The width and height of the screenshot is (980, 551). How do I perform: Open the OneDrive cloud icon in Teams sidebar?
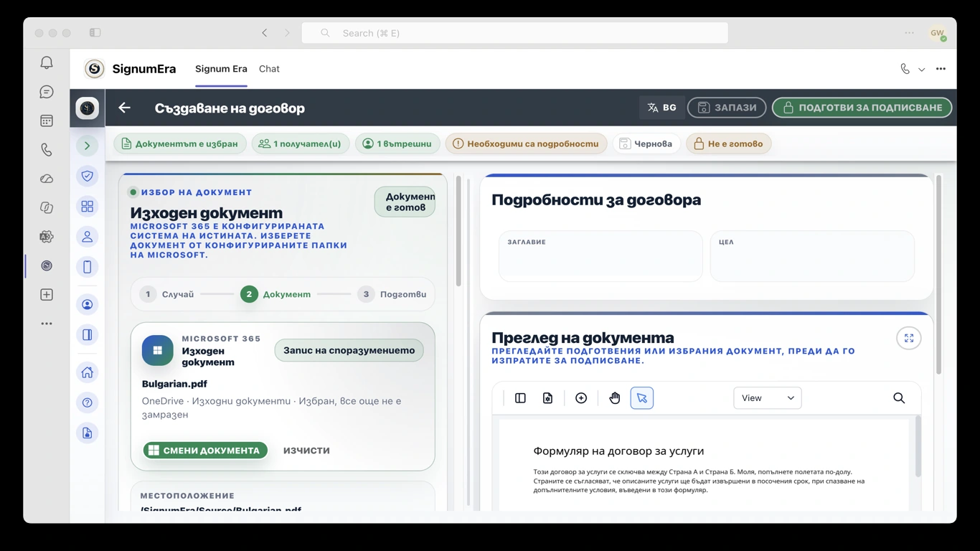47,179
